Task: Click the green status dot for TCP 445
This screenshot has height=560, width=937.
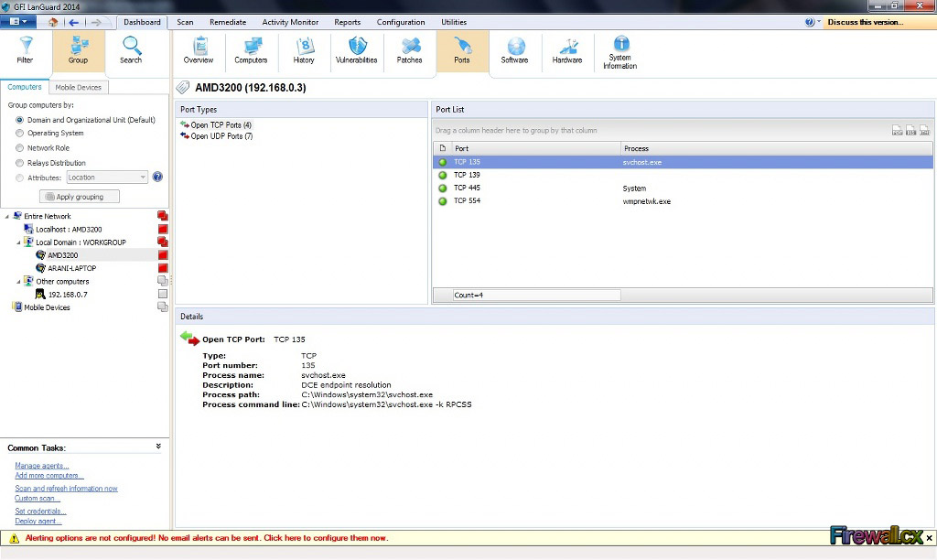Action: coord(443,188)
